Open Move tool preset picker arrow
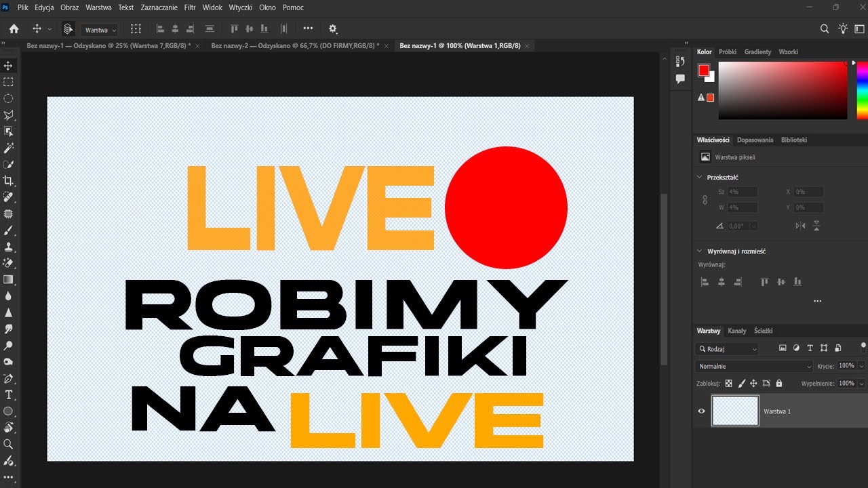Screen dimensions: 868x488 click(x=50, y=29)
